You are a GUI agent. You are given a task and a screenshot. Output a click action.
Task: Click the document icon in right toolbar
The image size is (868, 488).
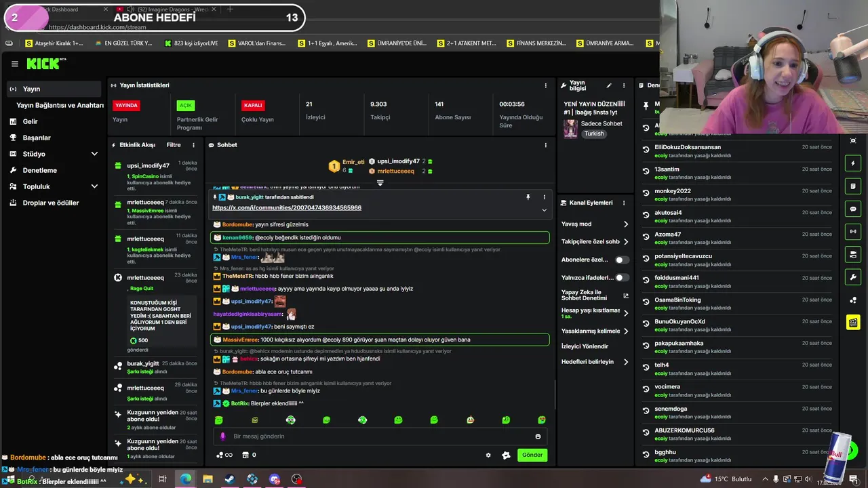[853, 186]
